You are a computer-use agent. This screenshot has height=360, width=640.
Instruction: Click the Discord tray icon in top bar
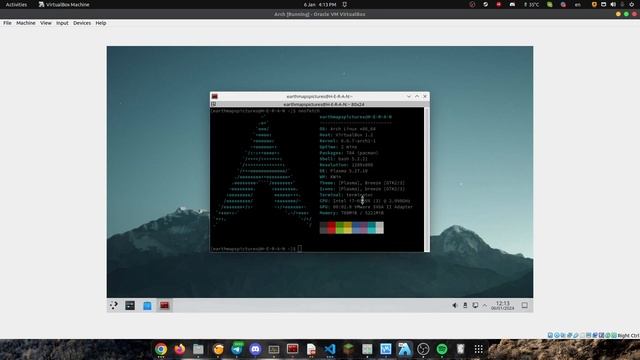coord(512,4)
